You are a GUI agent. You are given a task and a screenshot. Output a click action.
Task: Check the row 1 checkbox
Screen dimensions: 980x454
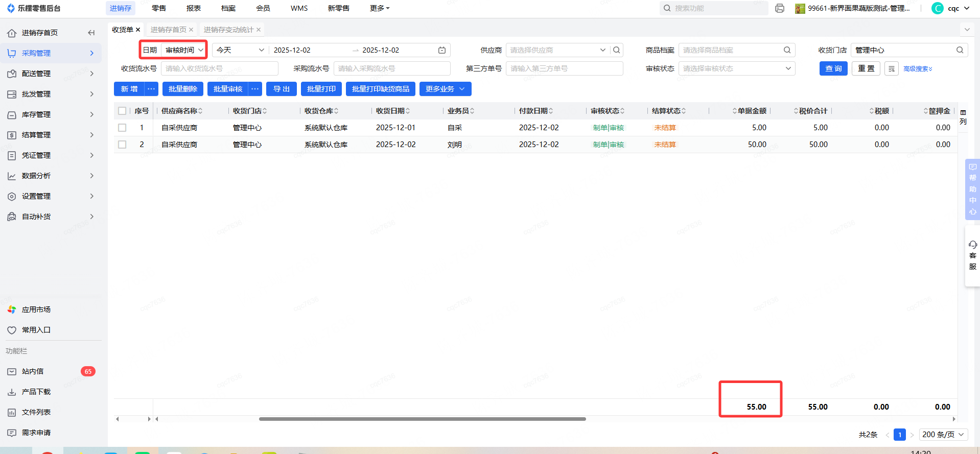pos(122,128)
